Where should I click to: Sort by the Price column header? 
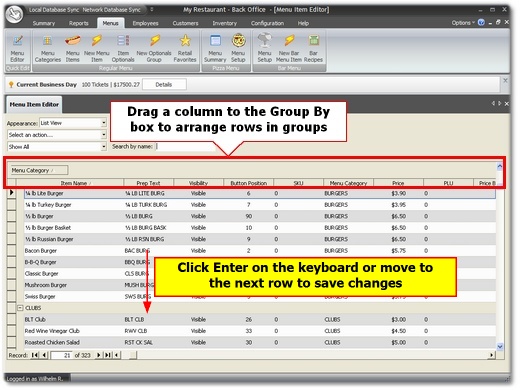coord(398,183)
